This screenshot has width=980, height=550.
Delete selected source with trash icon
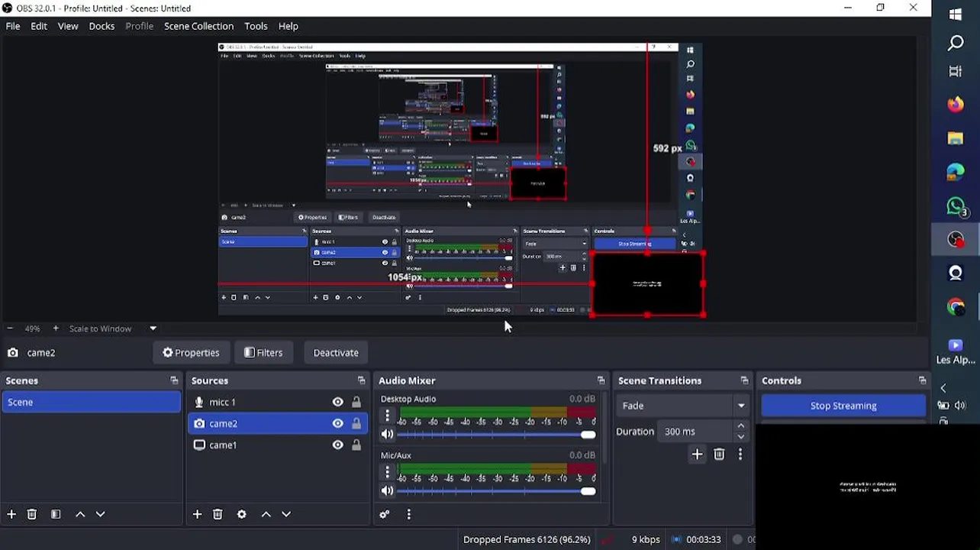[x=218, y=514]
